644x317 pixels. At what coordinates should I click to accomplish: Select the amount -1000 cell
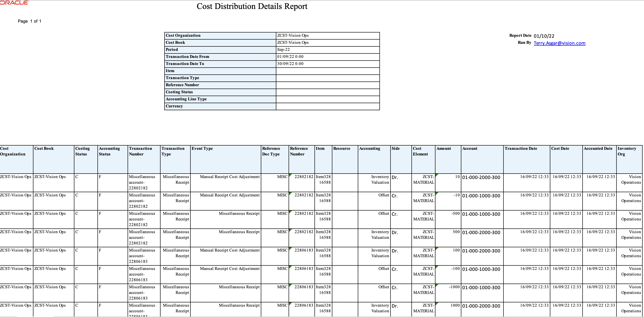(x=448, y=293)
